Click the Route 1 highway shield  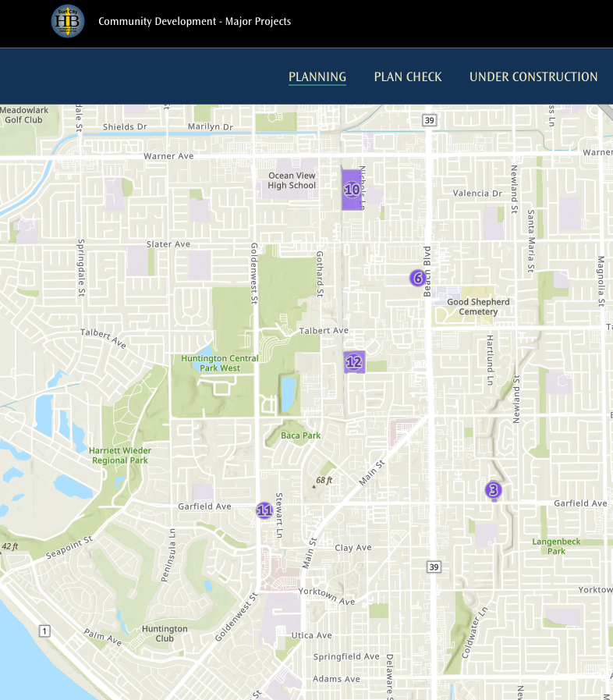[45, 631]
